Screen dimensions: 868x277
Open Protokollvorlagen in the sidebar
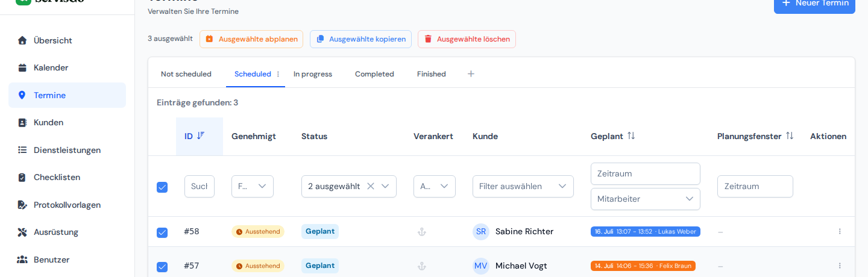coord(67,205)
